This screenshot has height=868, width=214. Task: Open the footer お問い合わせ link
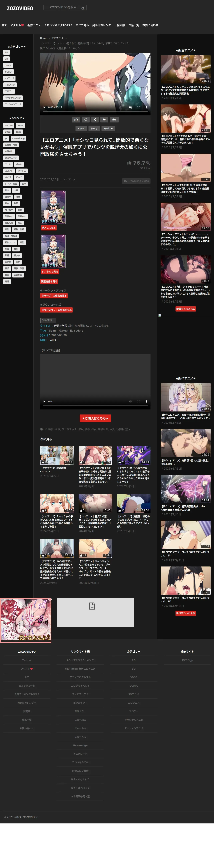tap(26, 728)
